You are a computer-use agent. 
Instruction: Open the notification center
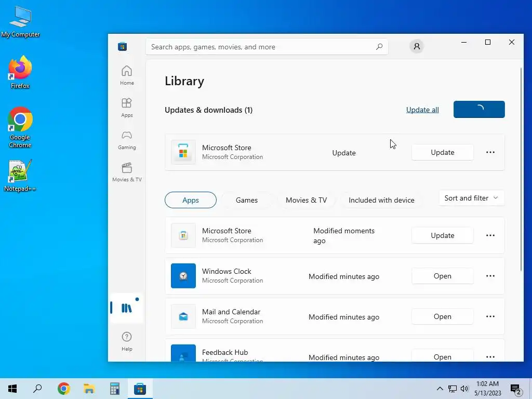tap(516, 389)
